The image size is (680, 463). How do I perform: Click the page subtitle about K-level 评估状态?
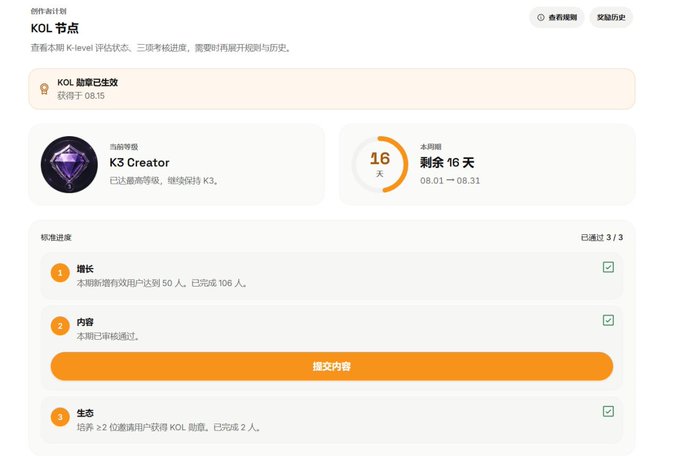[x=160, y=48]
